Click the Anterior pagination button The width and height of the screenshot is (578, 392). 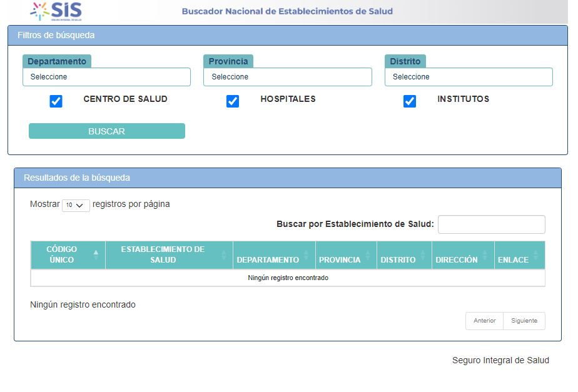pyautogui.click(x=484, y=321)
